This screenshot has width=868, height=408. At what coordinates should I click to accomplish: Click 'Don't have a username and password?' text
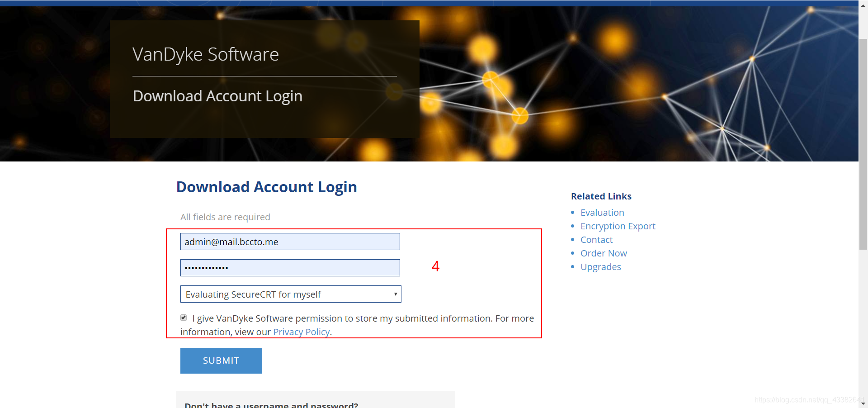271,404
